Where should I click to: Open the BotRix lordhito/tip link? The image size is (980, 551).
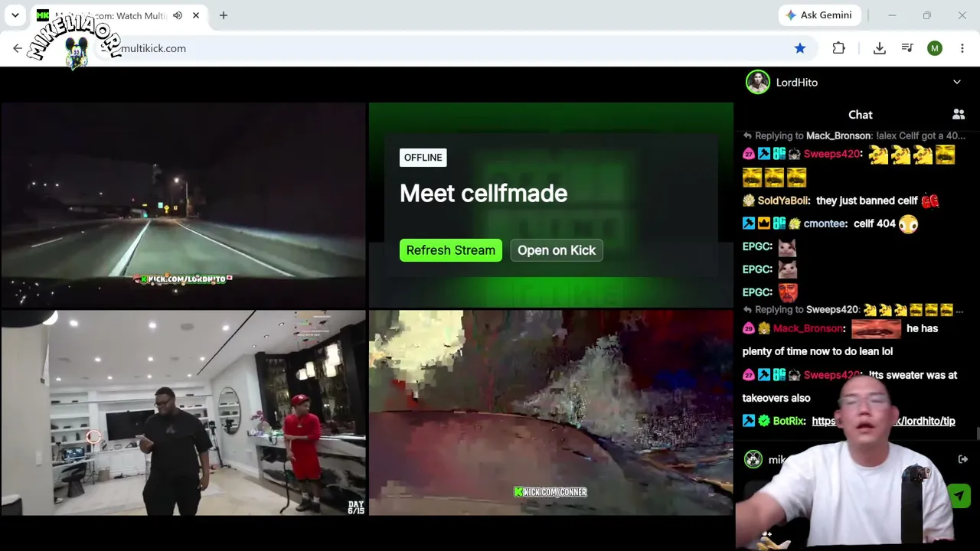coord(884,421)
